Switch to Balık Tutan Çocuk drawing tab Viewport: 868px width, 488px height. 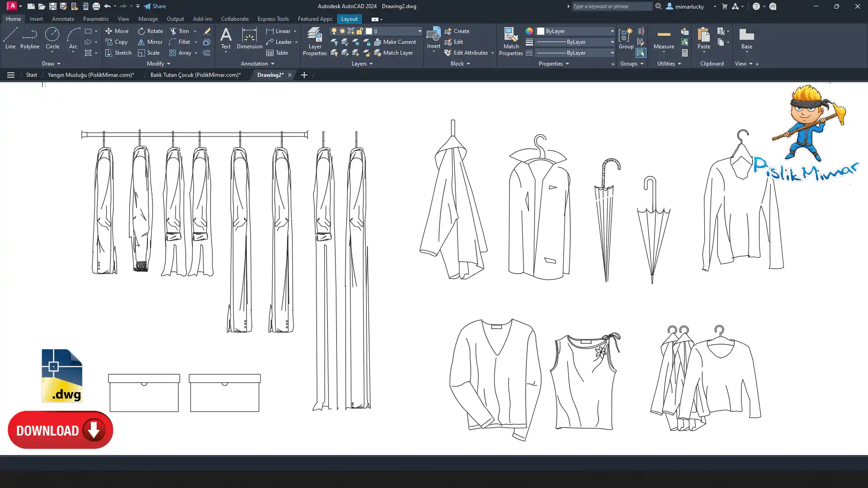coord(195,75)
